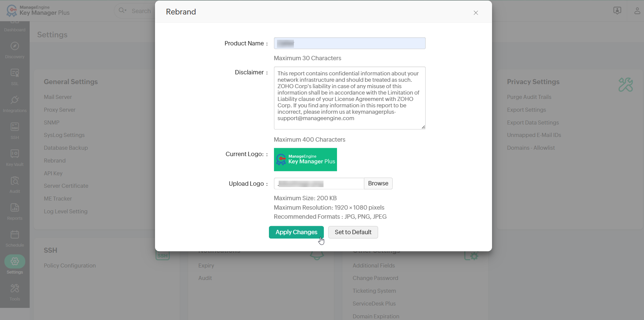644x320 pixels.
Task: Open Mail Server settings
Action: (58, 97)
